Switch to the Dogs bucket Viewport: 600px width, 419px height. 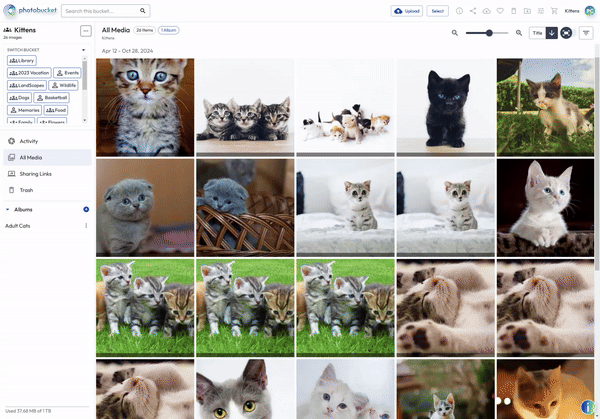coord(19,98)
